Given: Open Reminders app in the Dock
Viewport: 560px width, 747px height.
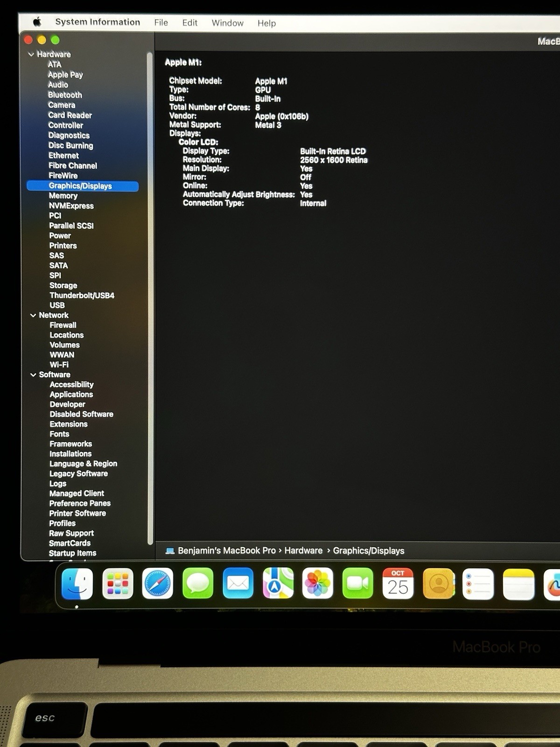Looking at the screenshot, I should tap(478, 584).
